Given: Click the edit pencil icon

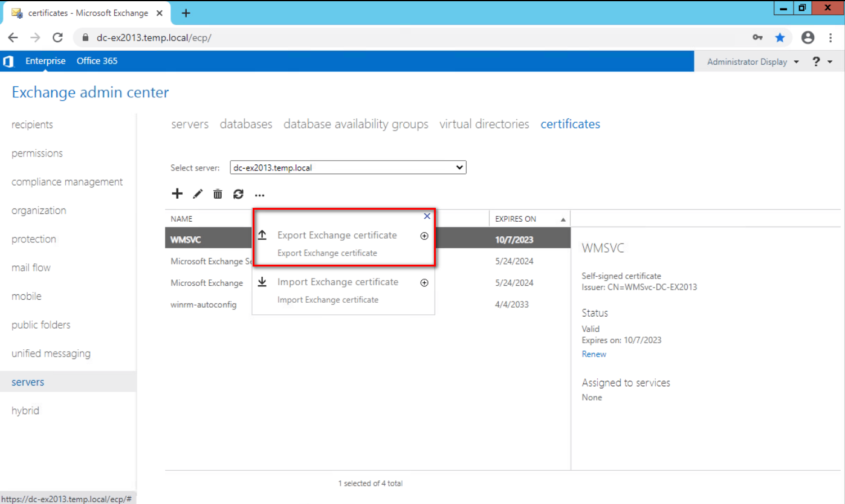Looking at the screenshot, I should 197,194.
